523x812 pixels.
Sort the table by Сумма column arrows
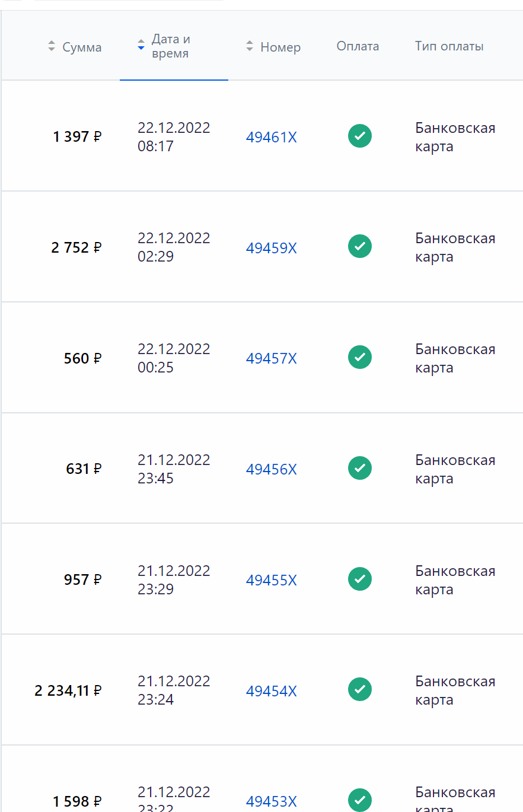pyautogui.click(x=52, y=46)
